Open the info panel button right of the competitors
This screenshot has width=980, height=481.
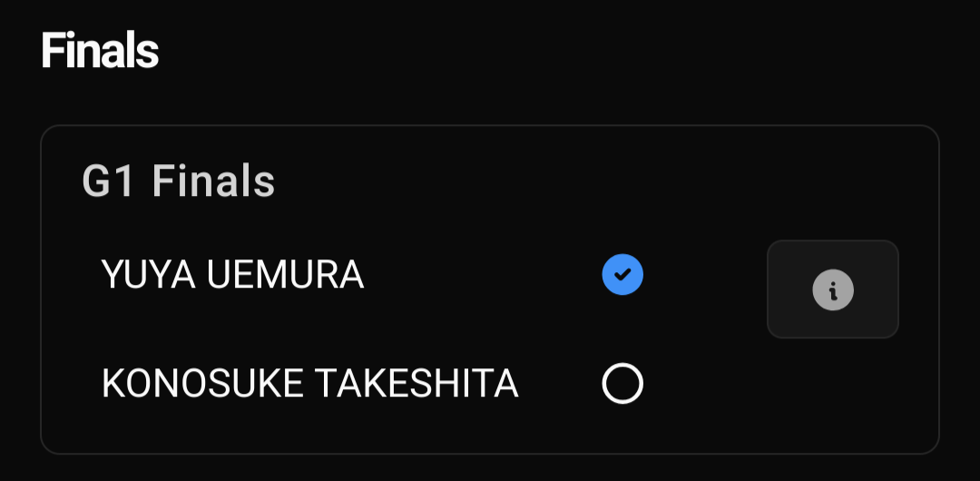pos(832,290)
